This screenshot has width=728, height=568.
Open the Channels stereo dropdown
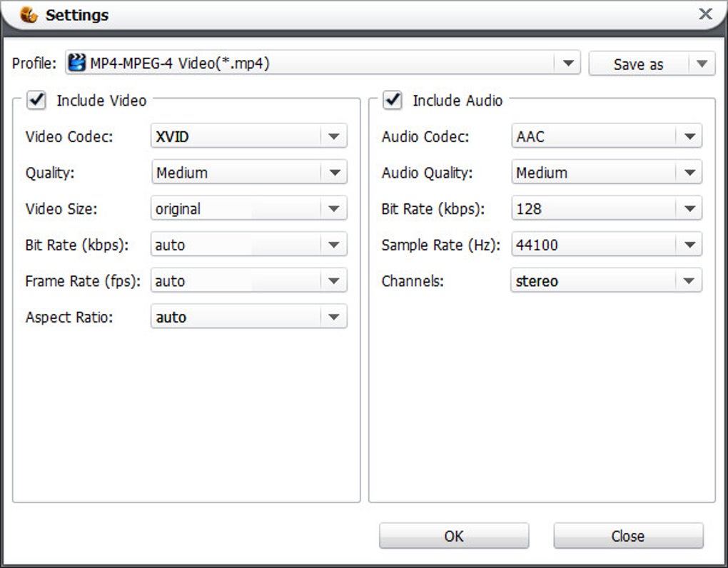689,281
